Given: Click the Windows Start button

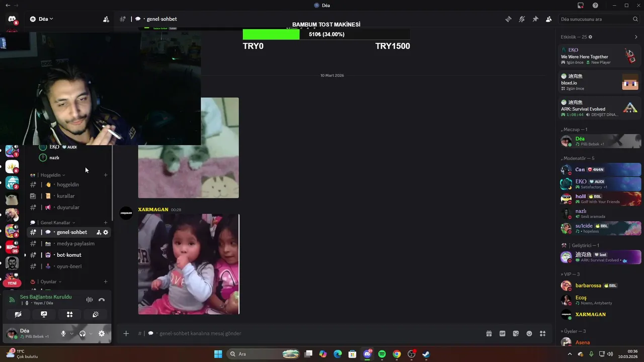Looking at the screenshot, I should (218, 354).
